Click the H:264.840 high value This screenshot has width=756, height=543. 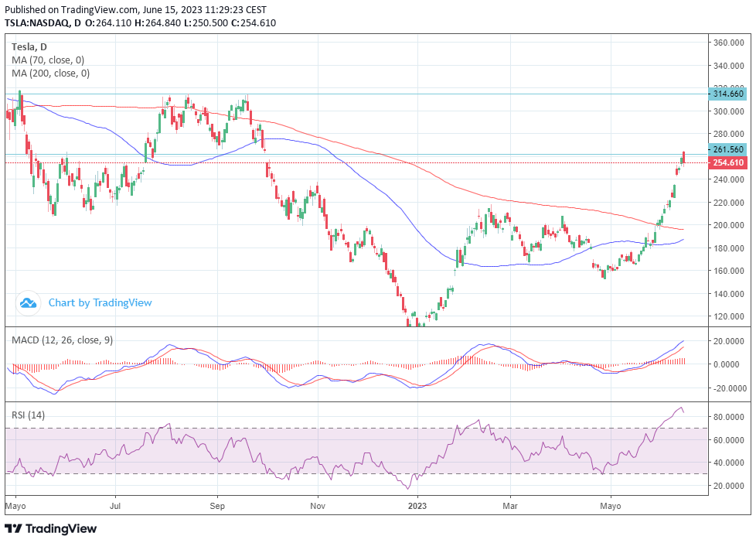(158, 22)
